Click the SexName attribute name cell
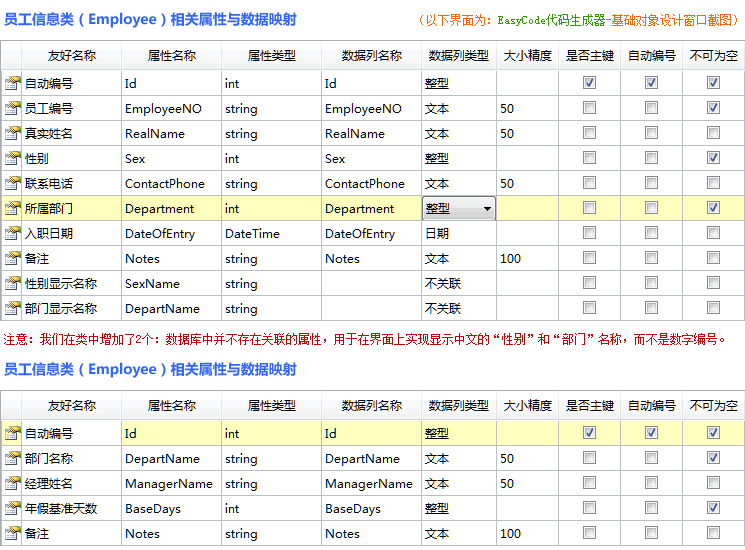 172,284
